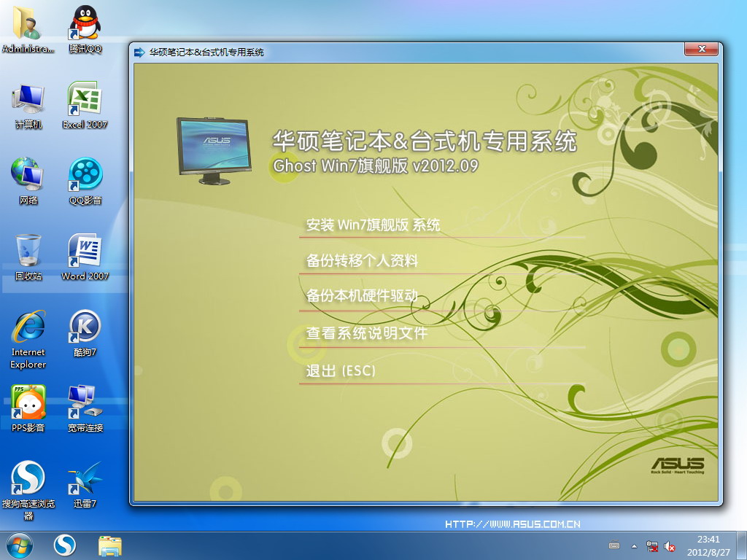Launch the QQ影音 shortcut
The height and width of the screenshot is (560, 747).
(x=85, y=181)
